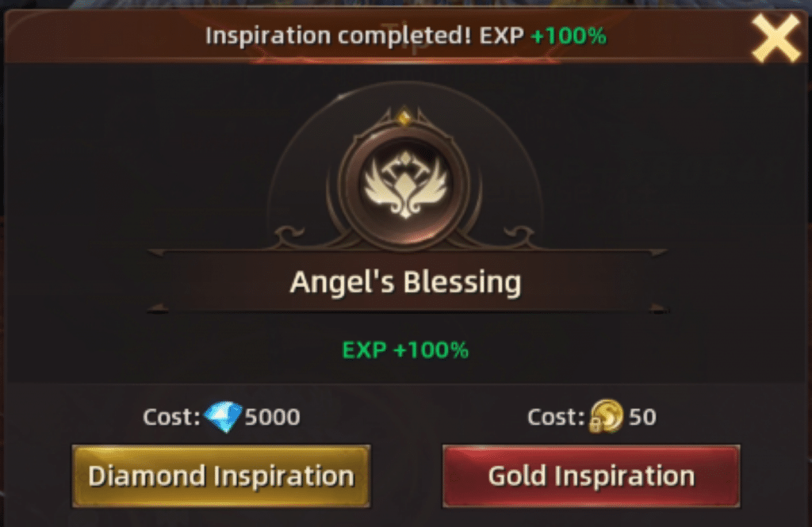812x527 pixels.
Task: Close the Inspiration dialog with the X
Action: pos(776,37)
